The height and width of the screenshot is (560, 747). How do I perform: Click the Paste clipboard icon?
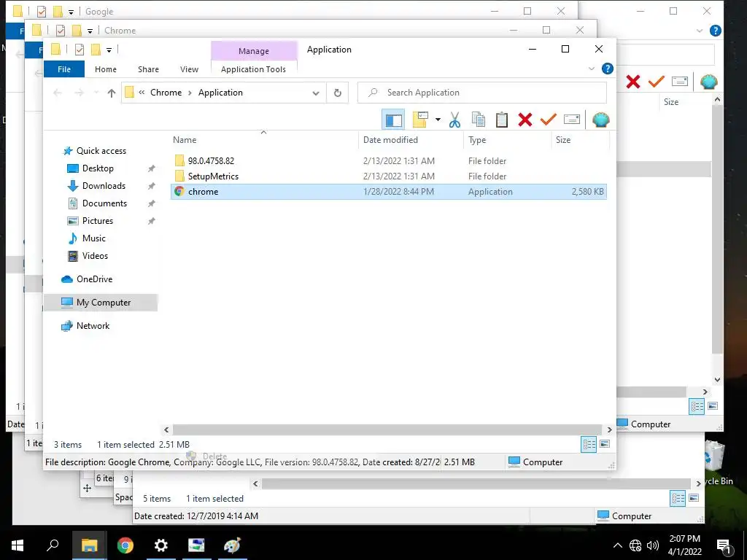pos(502,120)
